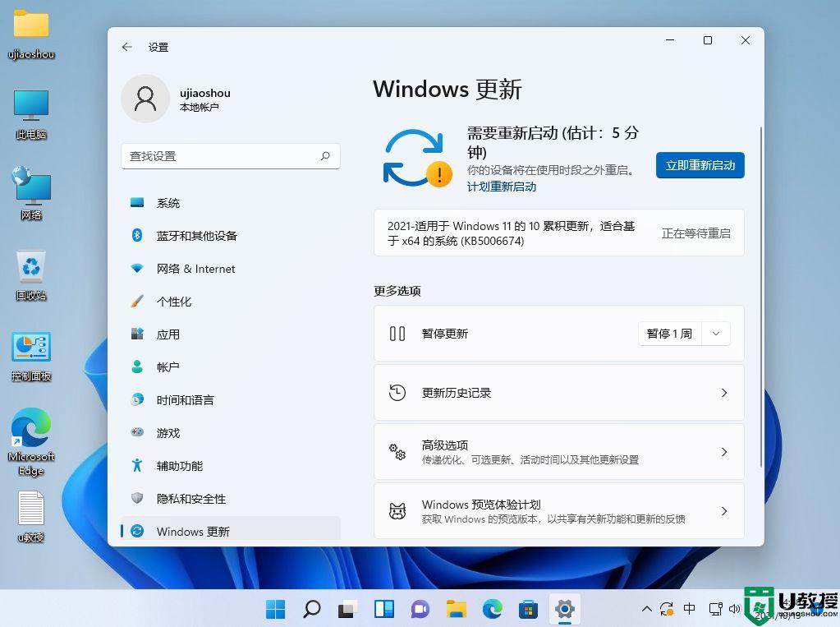
Task: Open File Explorer on taskbar
Action: pyautogui.click(x=457, y=609)
